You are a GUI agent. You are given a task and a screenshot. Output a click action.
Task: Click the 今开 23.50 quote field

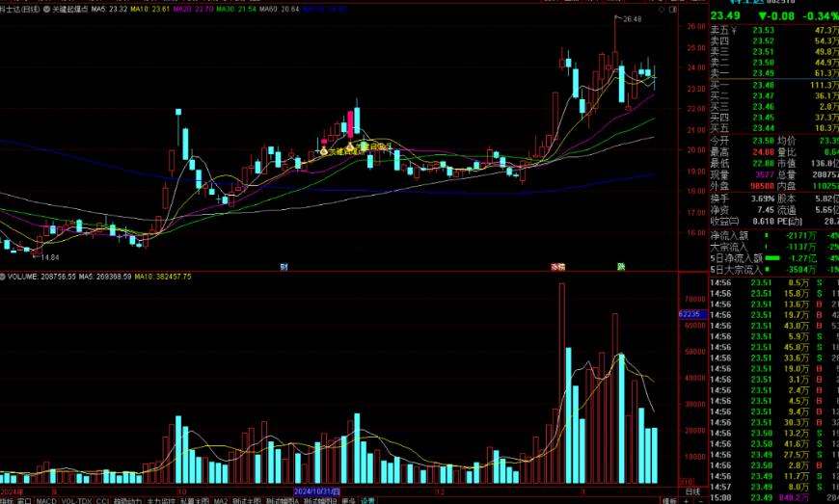(743, 141)
